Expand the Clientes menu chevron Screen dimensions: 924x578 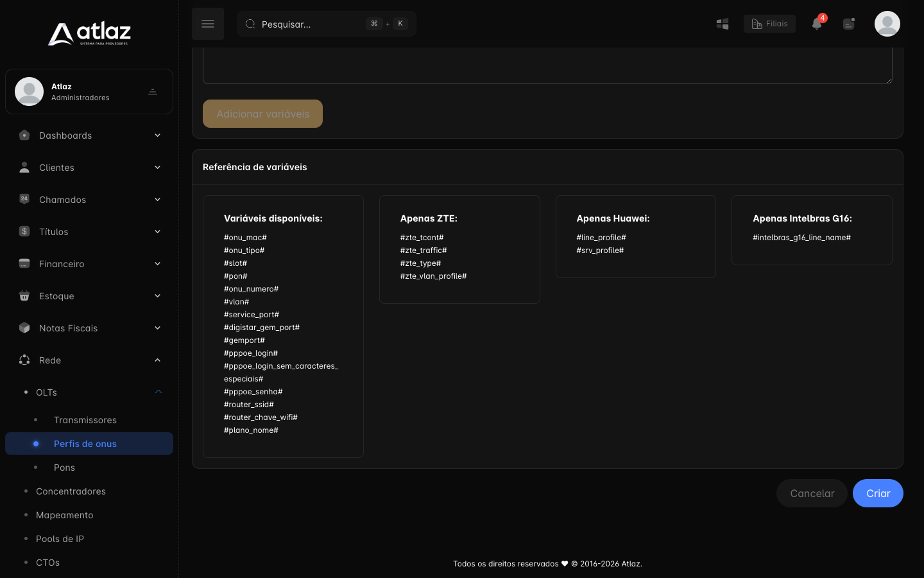(x=157, y=168)
